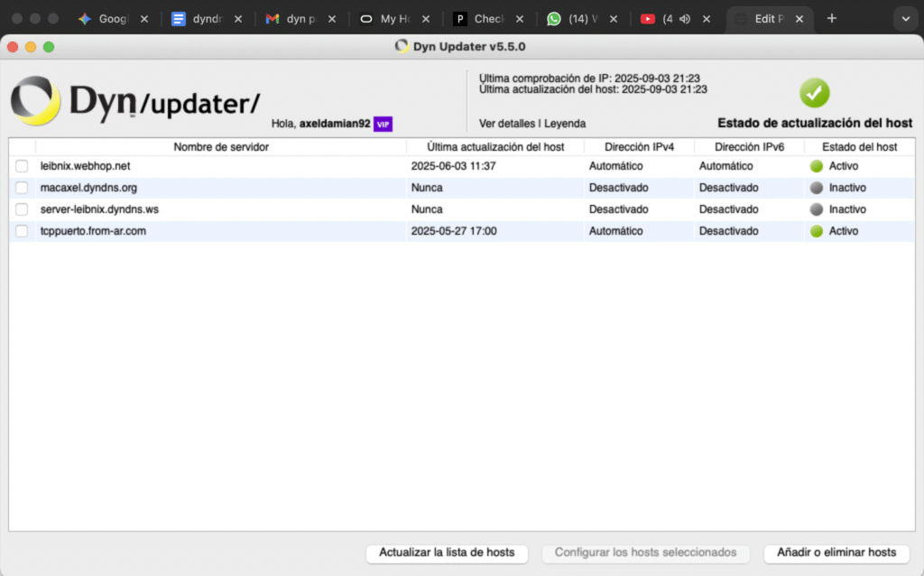This screenshot has width=924, height=576.
Task: Check the tcppuerto.from-ar.com checkbox
Action: tap(22, 231)
